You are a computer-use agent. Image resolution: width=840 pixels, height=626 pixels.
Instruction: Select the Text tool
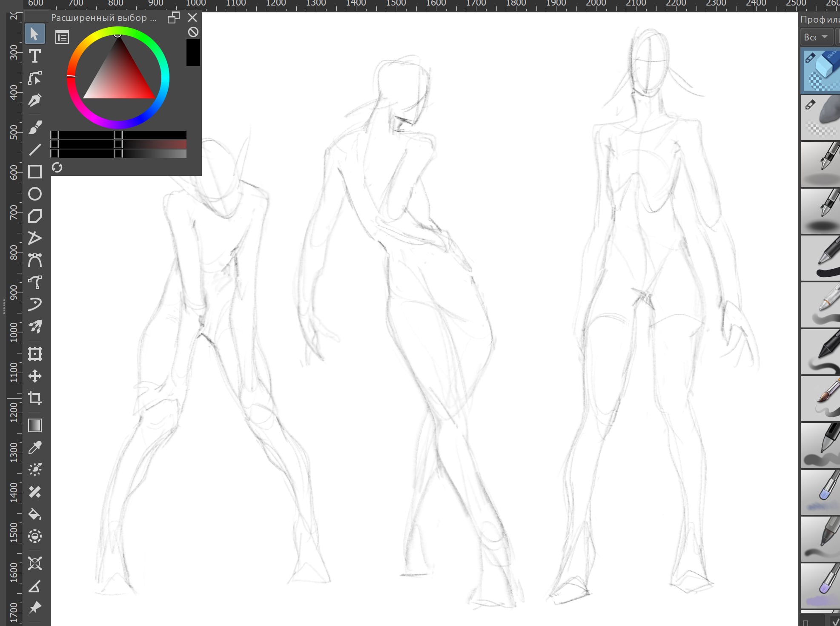click(35, 56)
